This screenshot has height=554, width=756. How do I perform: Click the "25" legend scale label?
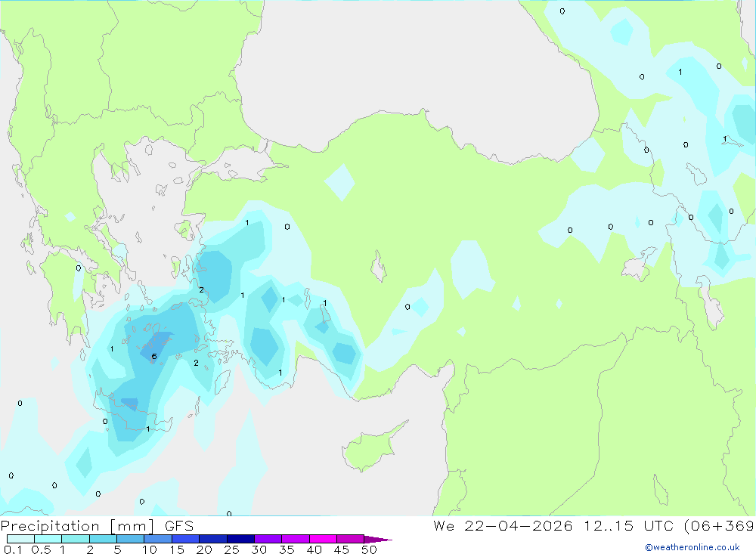point(231,549)
